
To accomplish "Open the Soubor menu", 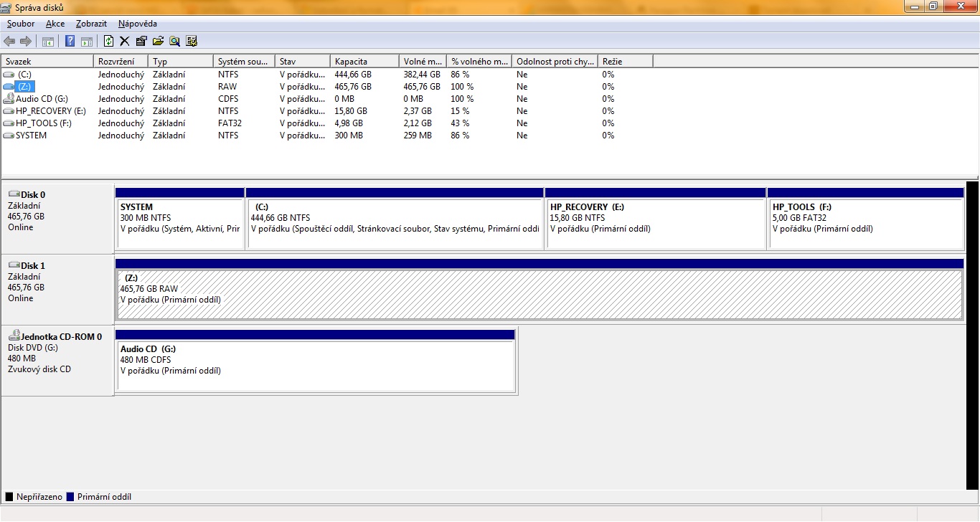I will 21,24.
